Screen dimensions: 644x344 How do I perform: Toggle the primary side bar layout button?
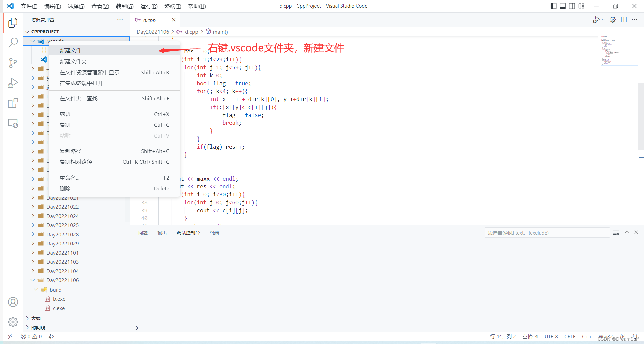(553, 6)
